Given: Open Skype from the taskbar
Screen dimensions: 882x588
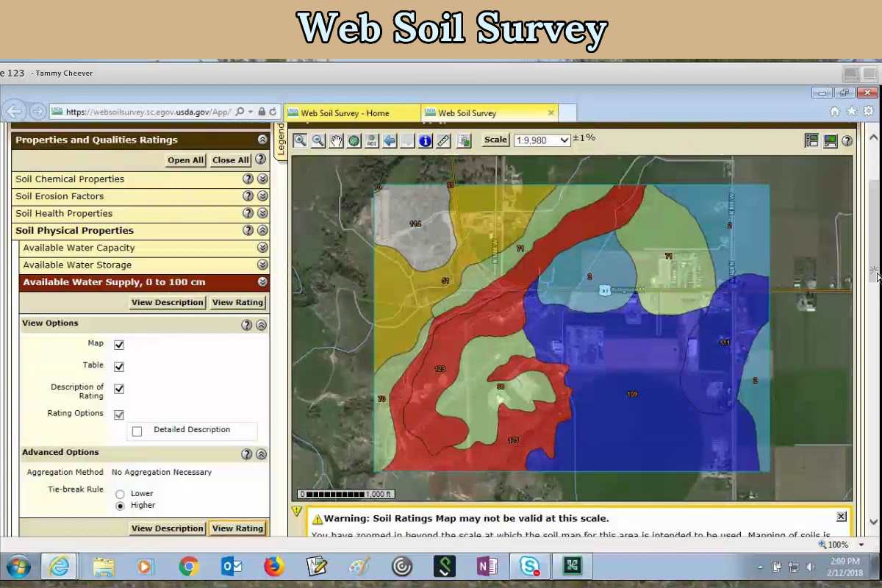Looking at the screenshot, I should pyautogui.click(x=529, y=566).
